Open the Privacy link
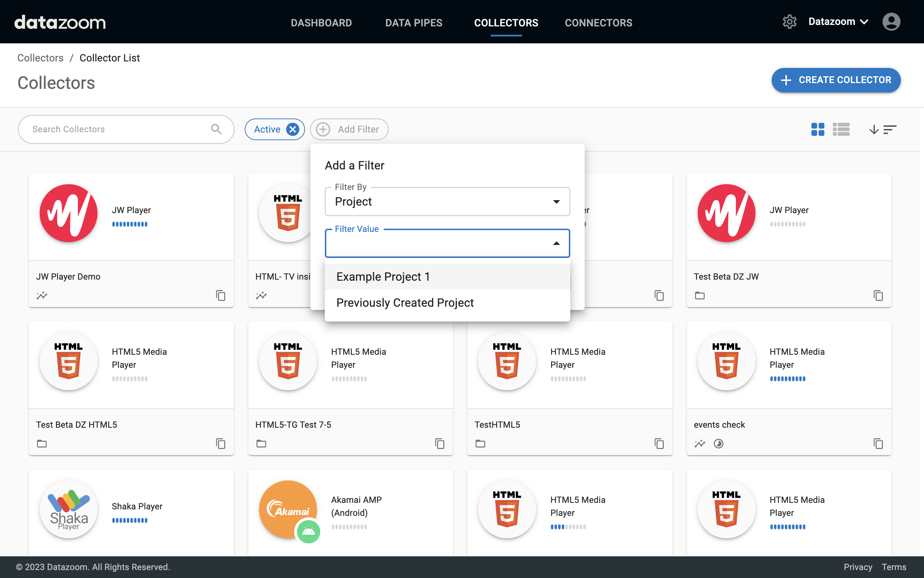 click(x=858, y=567)
